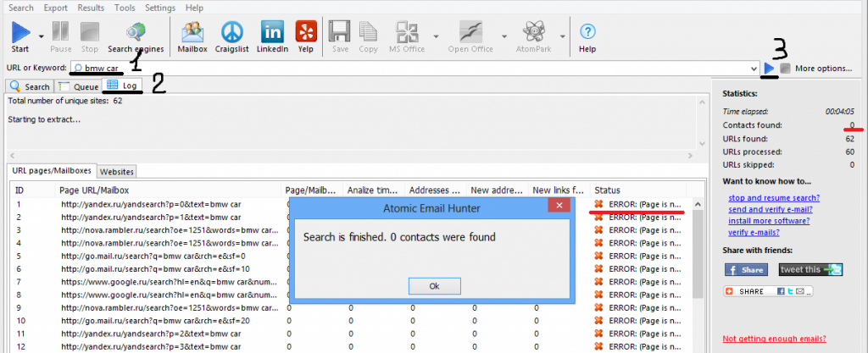The width and height of the screenshot is (868, 353).
Task: Open the Start button dropdown arrow
Action: [41, 36]
